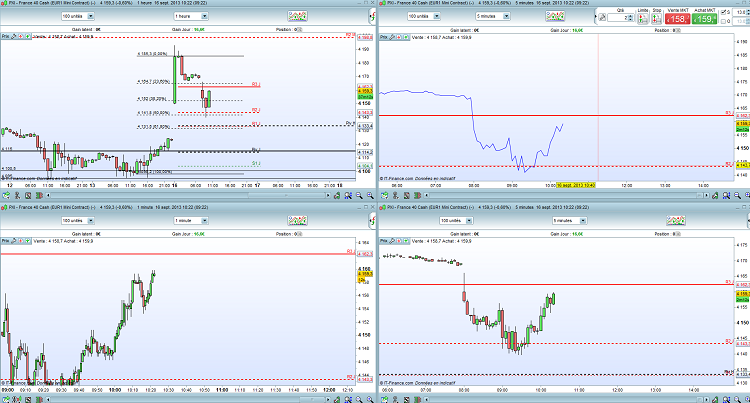Click yellow date marker on top-right time axis
Image resolution: width=750 pixels, height=403 pixels.
[576, 185]
